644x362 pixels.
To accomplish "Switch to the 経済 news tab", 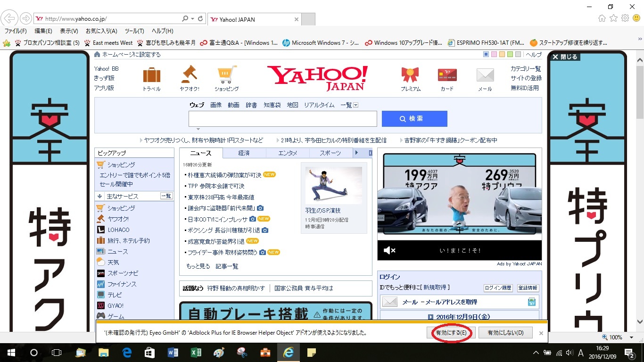I will pyautogui.click(x=244, y=153).
